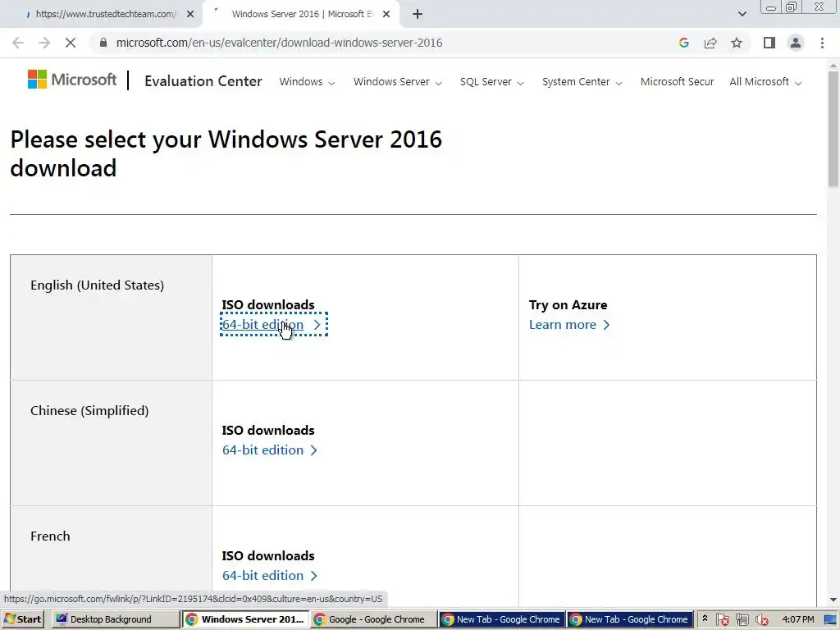
Task: Click the volume speaker tray icon
Action: 761,620
